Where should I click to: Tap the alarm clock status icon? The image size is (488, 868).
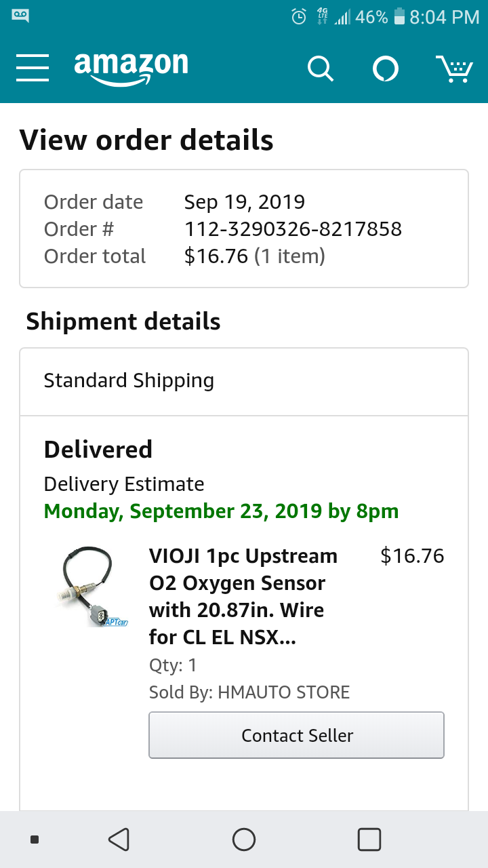[x=299, y=17]
